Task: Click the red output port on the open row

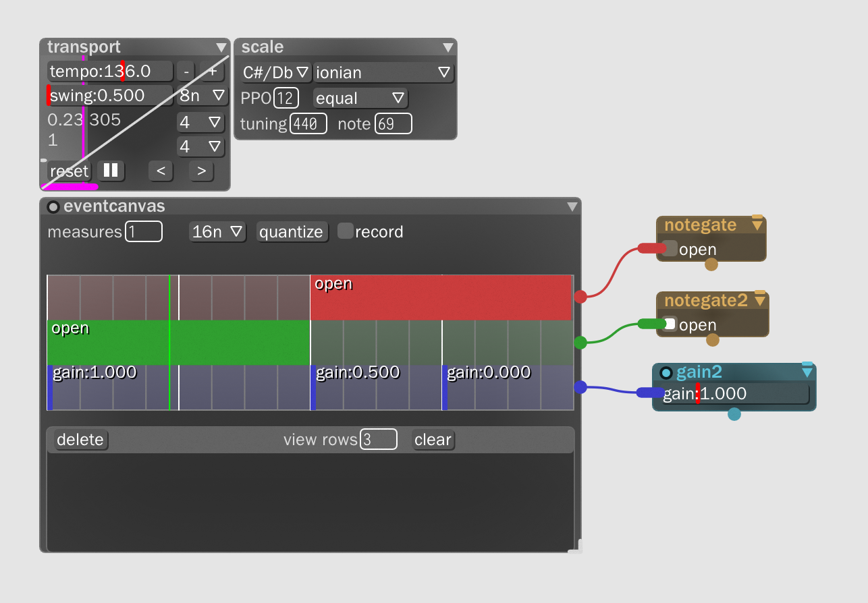Action: pos(579,296)
